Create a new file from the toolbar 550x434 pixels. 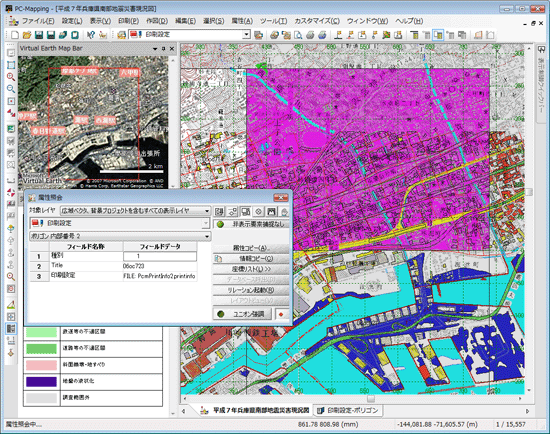point(15,35)
